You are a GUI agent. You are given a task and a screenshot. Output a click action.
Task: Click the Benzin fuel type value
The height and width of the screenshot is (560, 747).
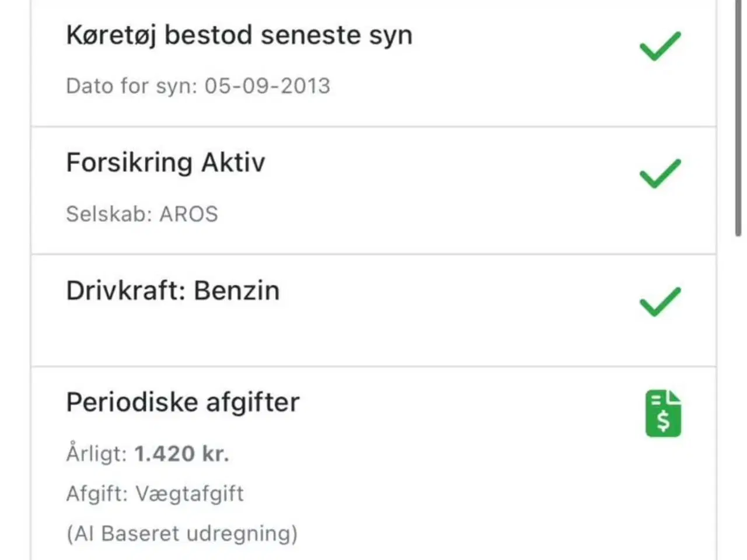pos(236,290)
